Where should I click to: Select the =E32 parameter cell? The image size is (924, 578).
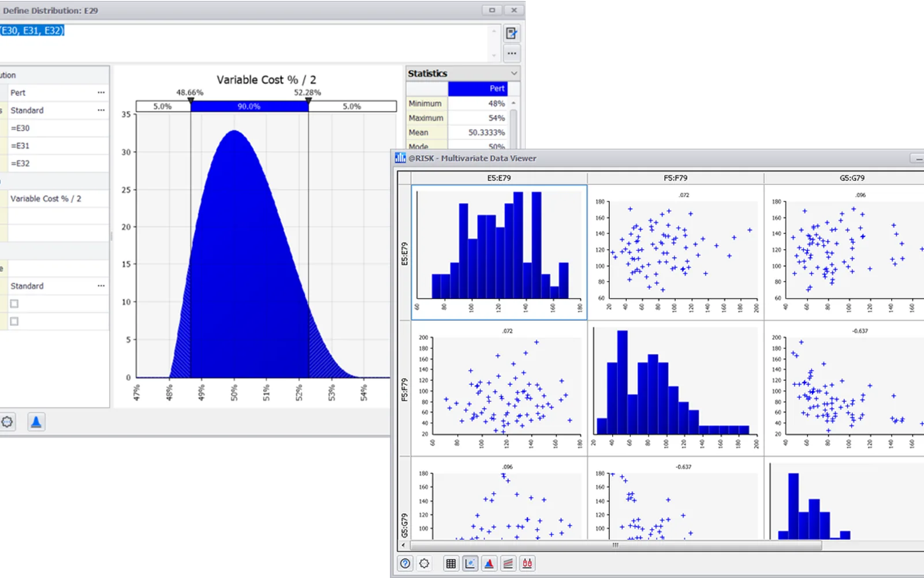(58, 164)
